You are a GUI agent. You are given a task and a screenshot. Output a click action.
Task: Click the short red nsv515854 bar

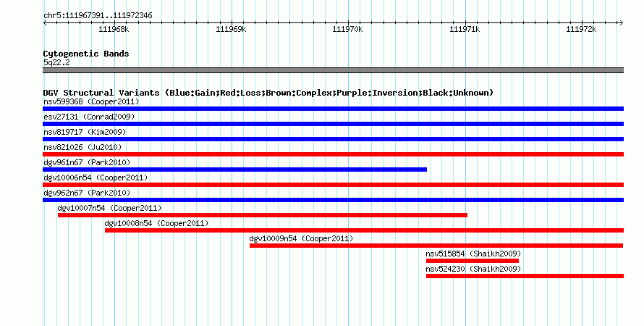click(473, 261)
